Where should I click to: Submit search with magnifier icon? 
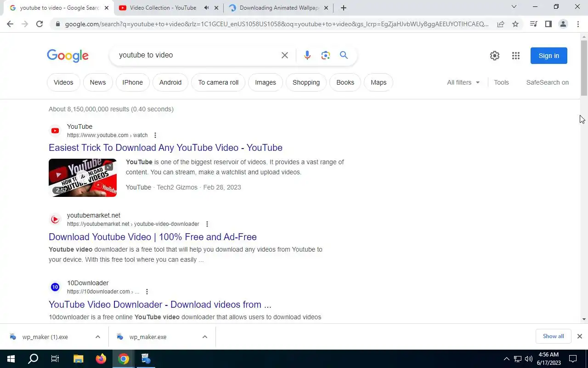[344, 55]
